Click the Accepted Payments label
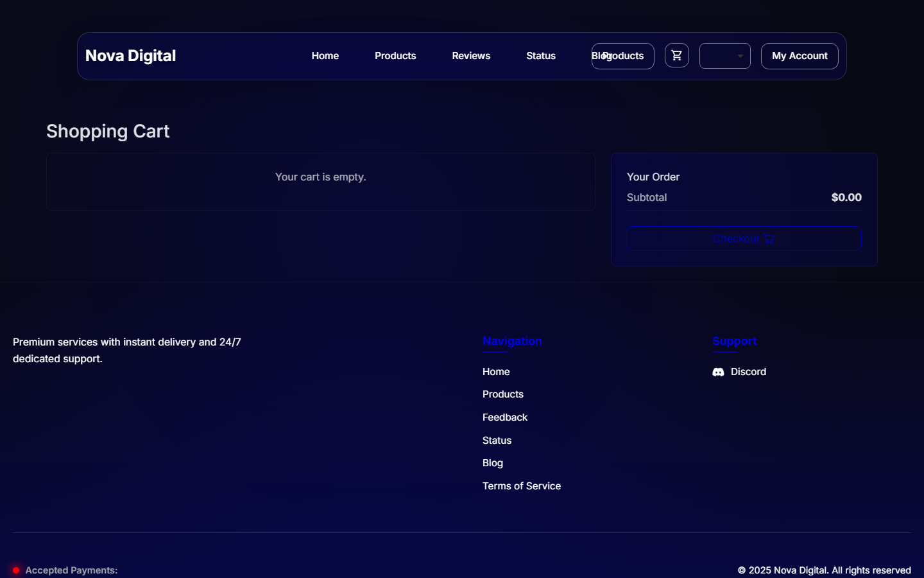924x578 pixels. [71, 570]
